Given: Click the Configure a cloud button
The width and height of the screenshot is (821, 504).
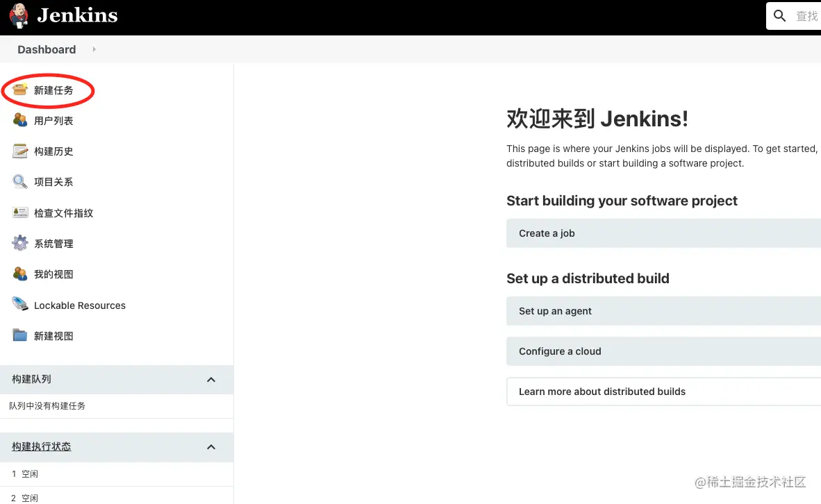Looking at the screenshot, I should [x=663, y=351].
